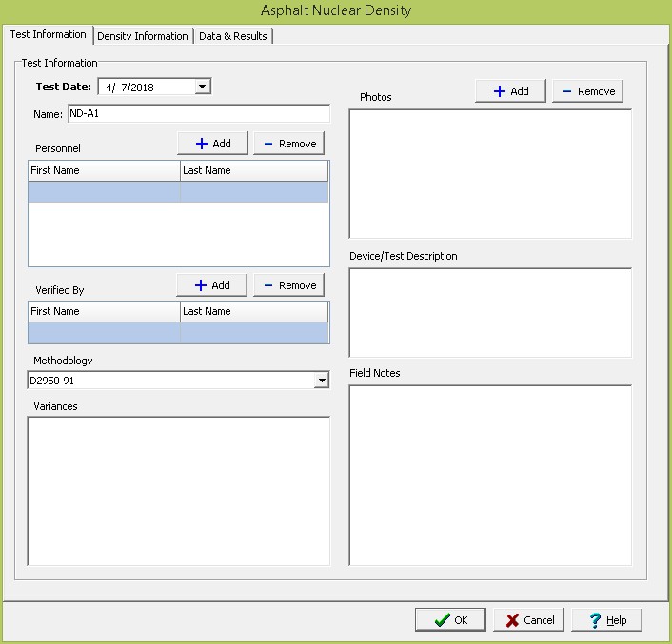
Task: Add a photo to Photos list
Action: 510,91
